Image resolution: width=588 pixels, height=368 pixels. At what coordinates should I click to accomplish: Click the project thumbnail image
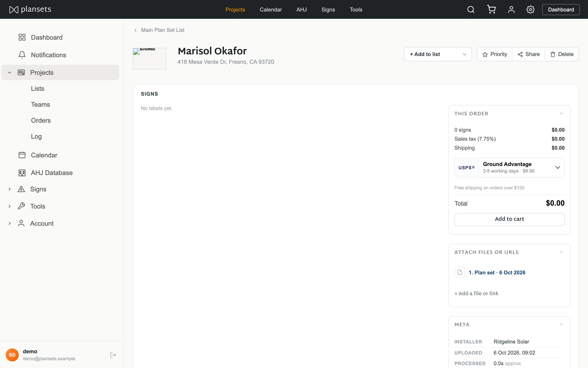tap(149, 59)
